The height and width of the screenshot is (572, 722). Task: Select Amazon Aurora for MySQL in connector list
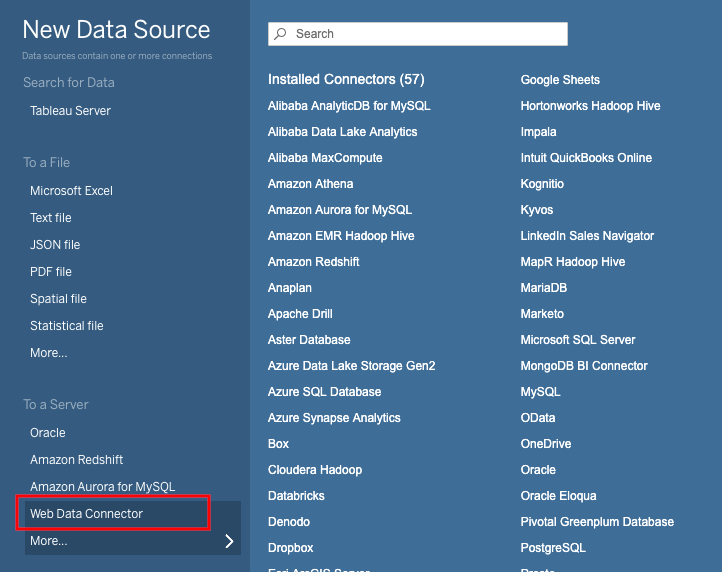click(340, 210)
